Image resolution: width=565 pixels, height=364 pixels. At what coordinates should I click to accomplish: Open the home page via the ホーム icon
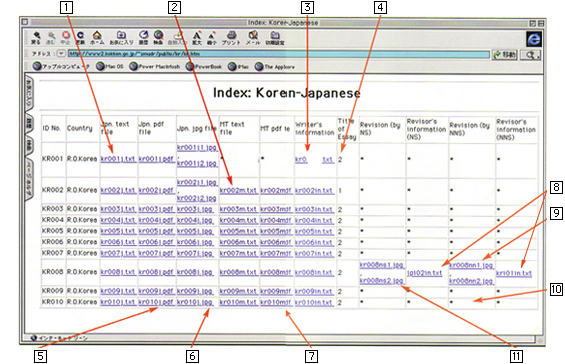pos(97,37)
